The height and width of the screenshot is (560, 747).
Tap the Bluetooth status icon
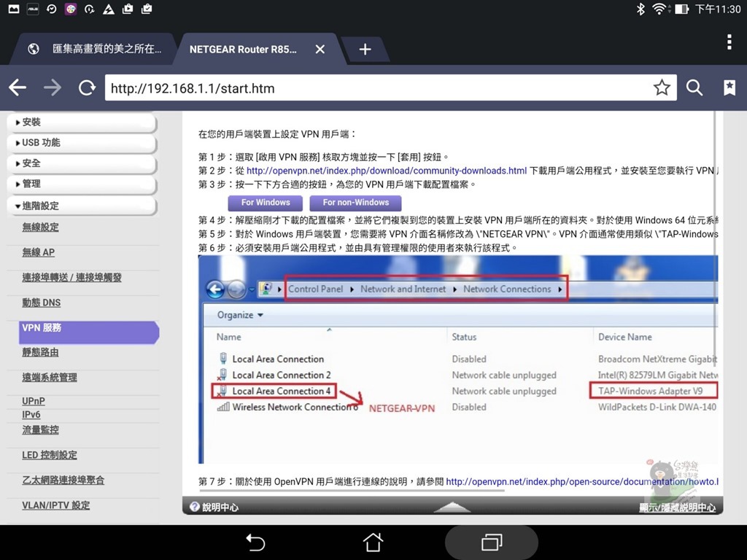click(x=640, y=9)
